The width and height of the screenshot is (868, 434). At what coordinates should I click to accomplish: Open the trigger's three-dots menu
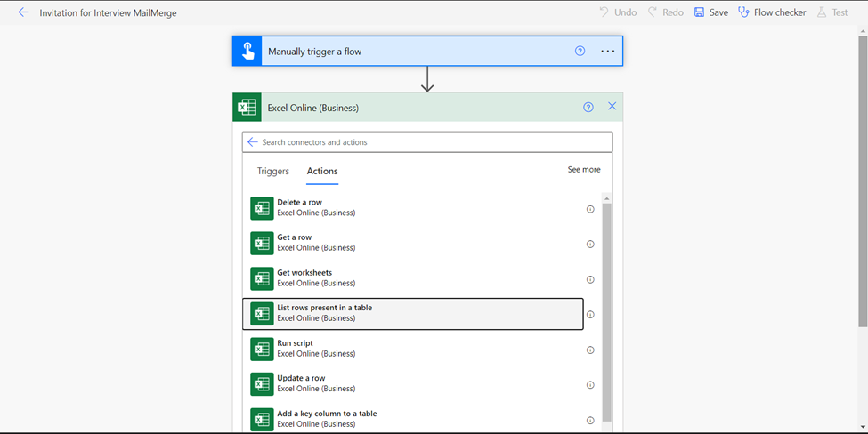pyautogui.click(x=608, y=51)
